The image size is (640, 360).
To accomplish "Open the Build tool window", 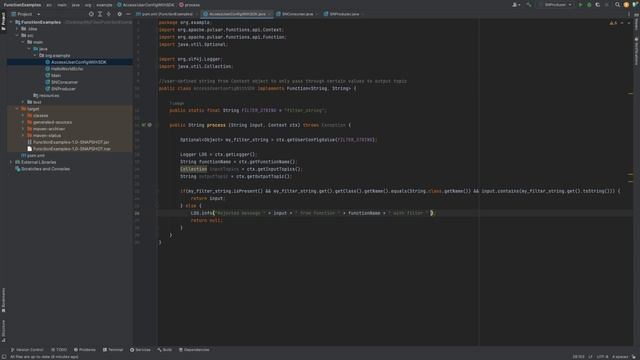I will 165,350.
